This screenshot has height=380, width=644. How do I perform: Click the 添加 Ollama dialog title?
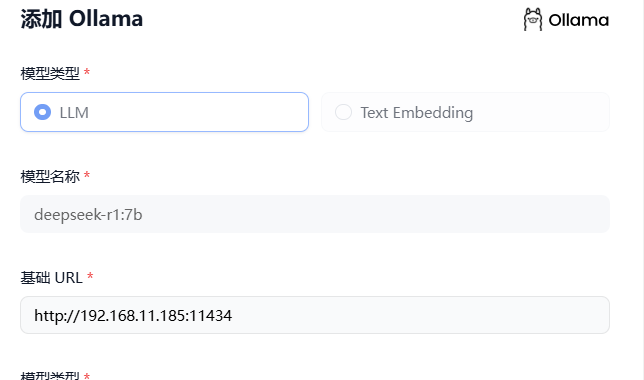click(82, 19)
